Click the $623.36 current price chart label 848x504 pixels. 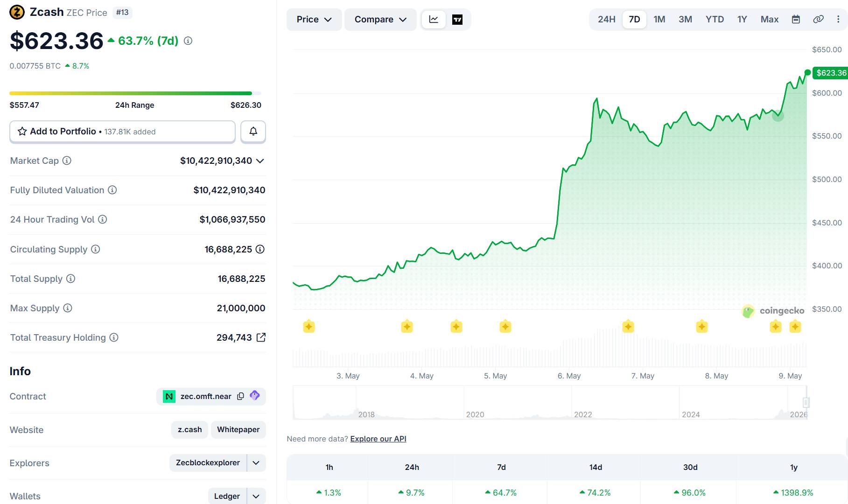(x=831, y=73)
